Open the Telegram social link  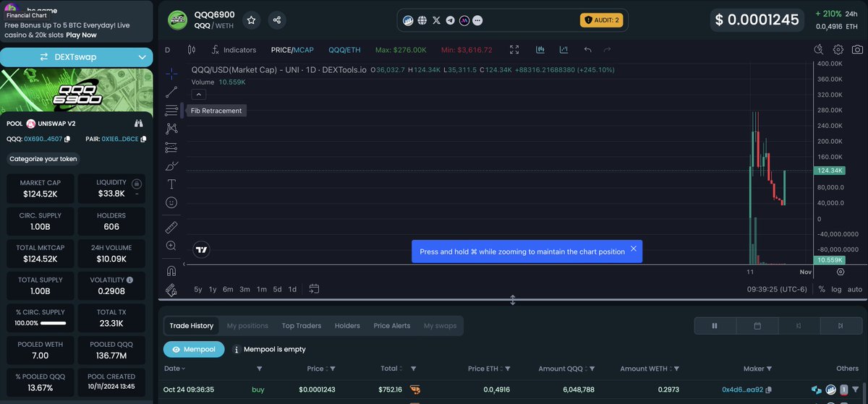pyautogui.click(x=451, y=20)
